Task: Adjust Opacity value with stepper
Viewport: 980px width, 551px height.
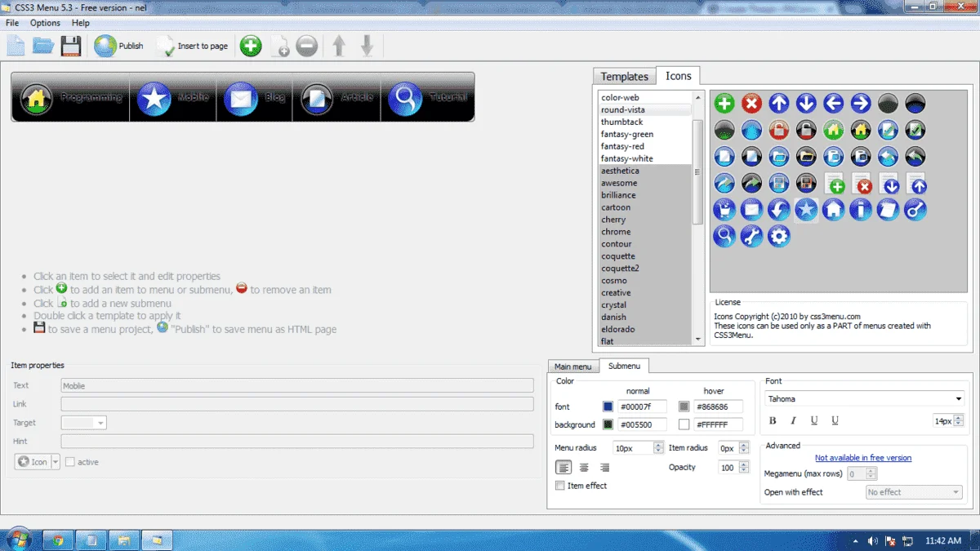Action: (744, 468)
